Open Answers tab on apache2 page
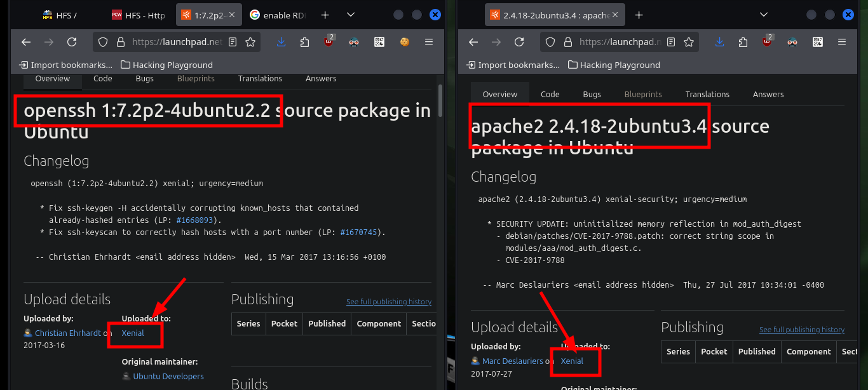 pyautogui.click(x=768, y=94)
